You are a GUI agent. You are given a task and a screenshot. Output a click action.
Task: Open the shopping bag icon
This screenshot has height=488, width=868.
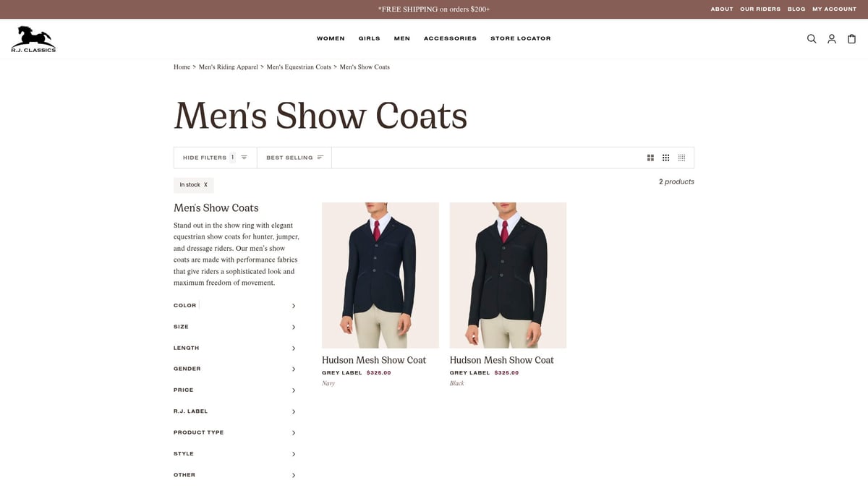click(851, 38)
